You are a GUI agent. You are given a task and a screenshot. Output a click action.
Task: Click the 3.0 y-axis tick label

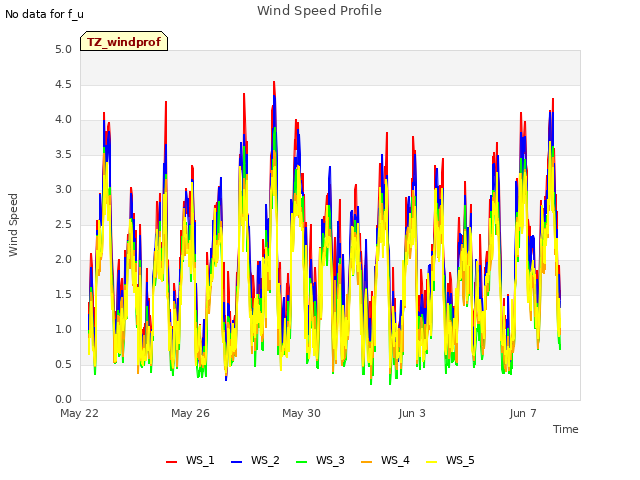point(63,189)
